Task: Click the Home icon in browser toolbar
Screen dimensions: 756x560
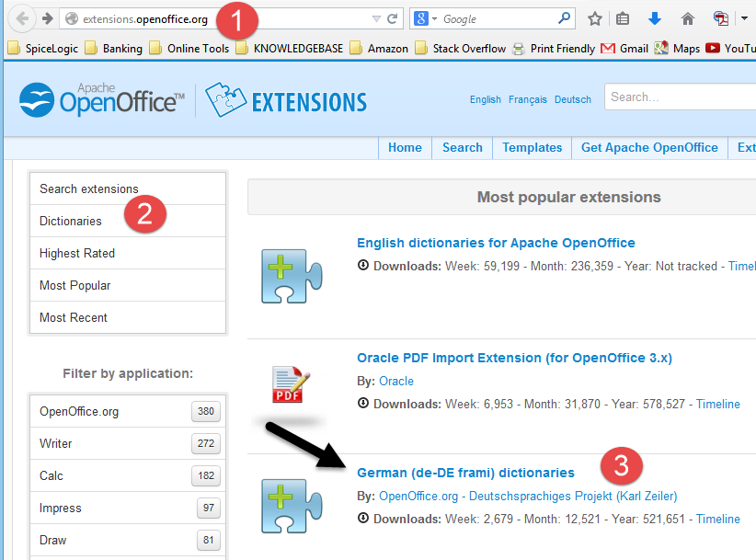Action: click(686, 17)
